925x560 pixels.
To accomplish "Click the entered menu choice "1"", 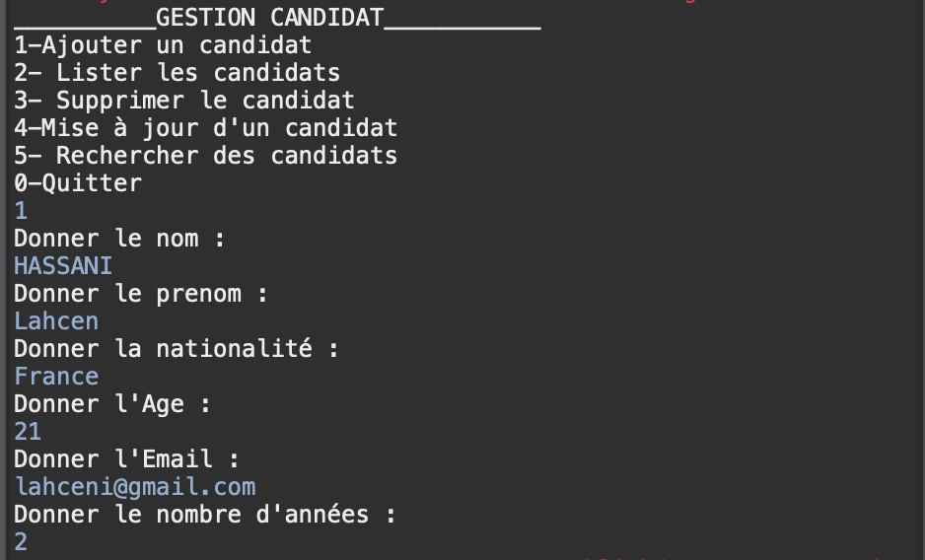I will [x=21, y=211].
